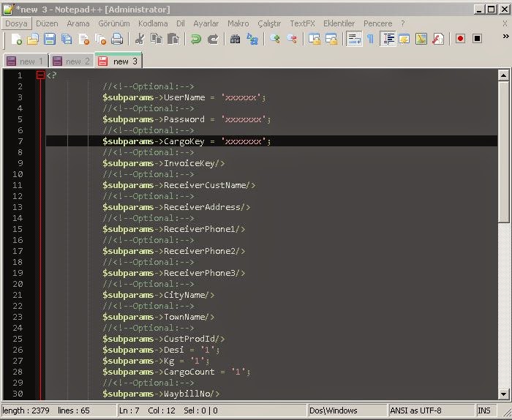
Task: Toggle the INS insert mode indicator
Action: pos(486,410)
